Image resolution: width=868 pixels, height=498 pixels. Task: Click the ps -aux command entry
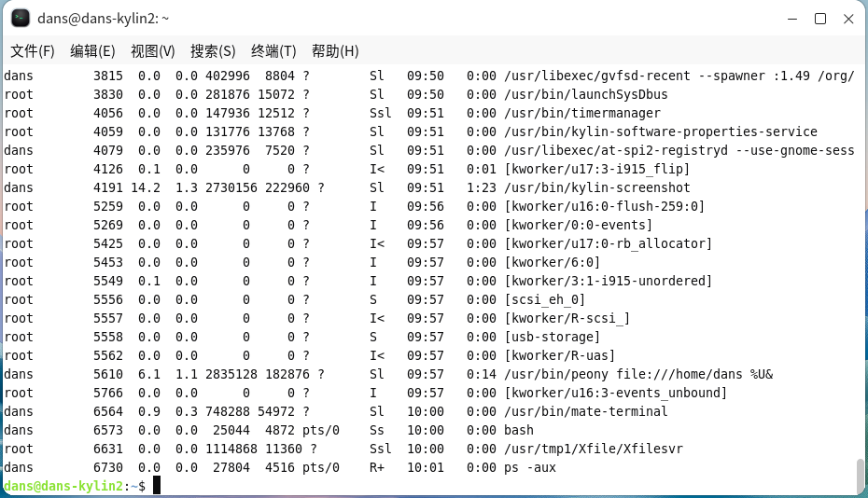(529, 467)
